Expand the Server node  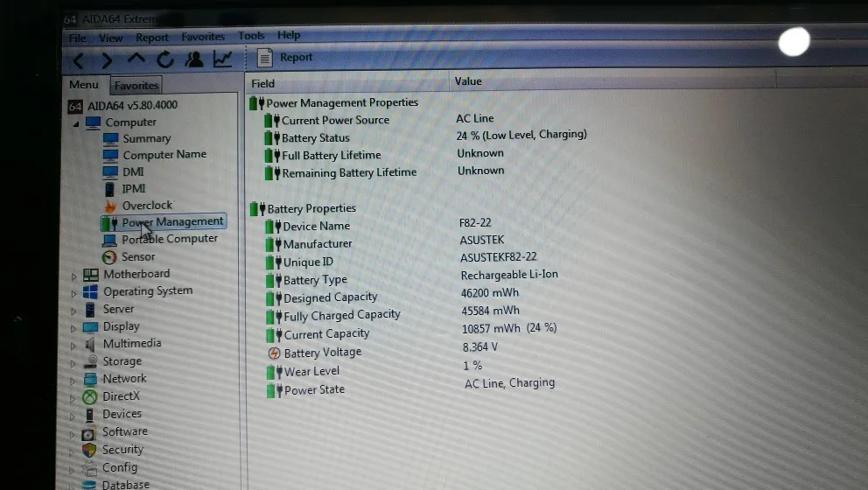click(x=73, y=311)
